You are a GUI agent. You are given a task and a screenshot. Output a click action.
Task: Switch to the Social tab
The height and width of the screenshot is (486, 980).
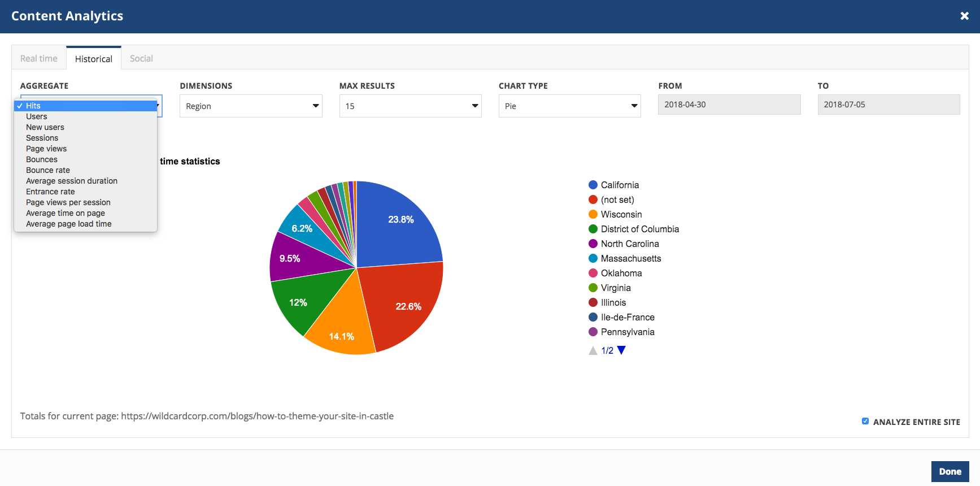[141, 58]
